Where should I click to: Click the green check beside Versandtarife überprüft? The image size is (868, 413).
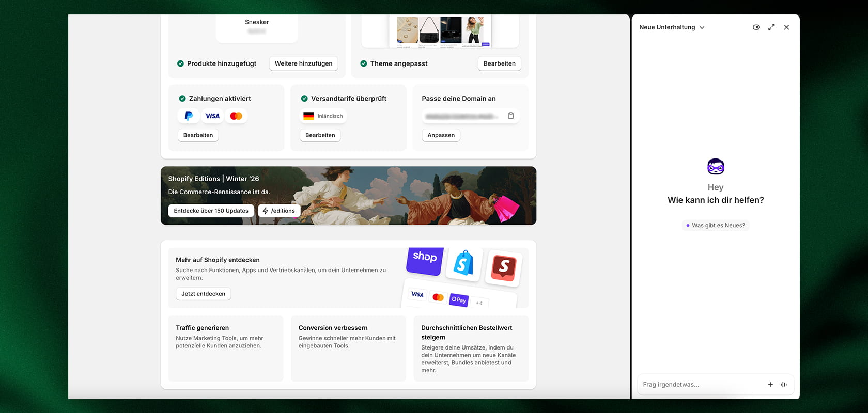click(304, 99)
